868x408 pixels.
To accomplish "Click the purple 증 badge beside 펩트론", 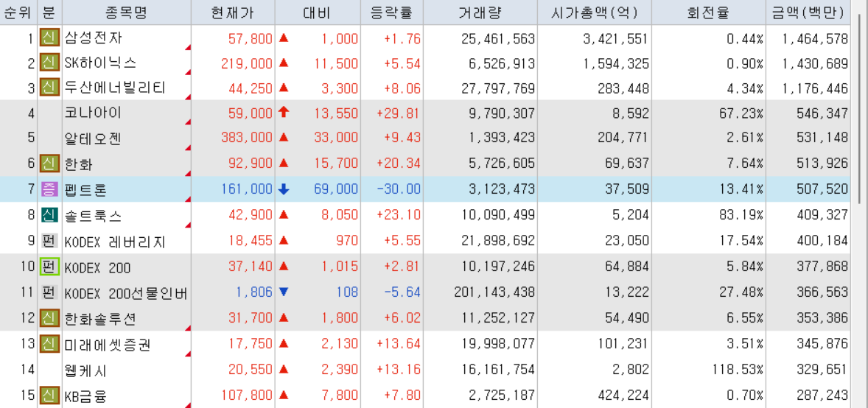I will click(x=50, y=189).
